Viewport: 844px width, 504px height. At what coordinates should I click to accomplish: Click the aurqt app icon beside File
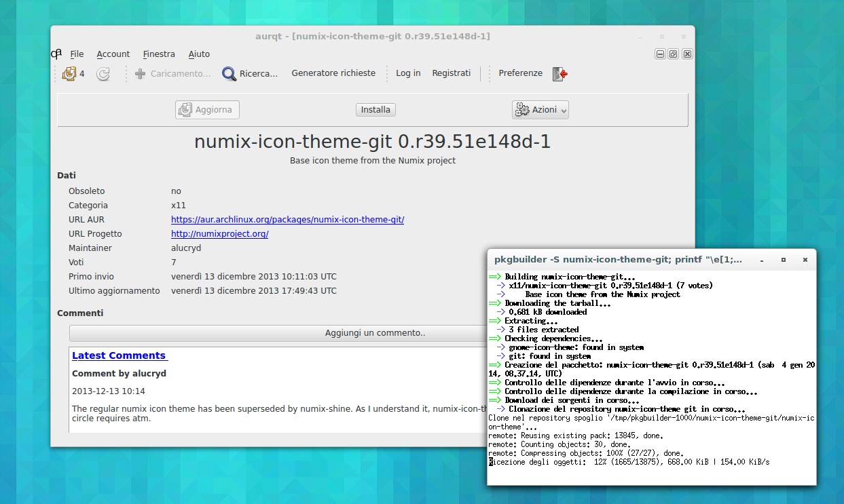tap(56, 54)
